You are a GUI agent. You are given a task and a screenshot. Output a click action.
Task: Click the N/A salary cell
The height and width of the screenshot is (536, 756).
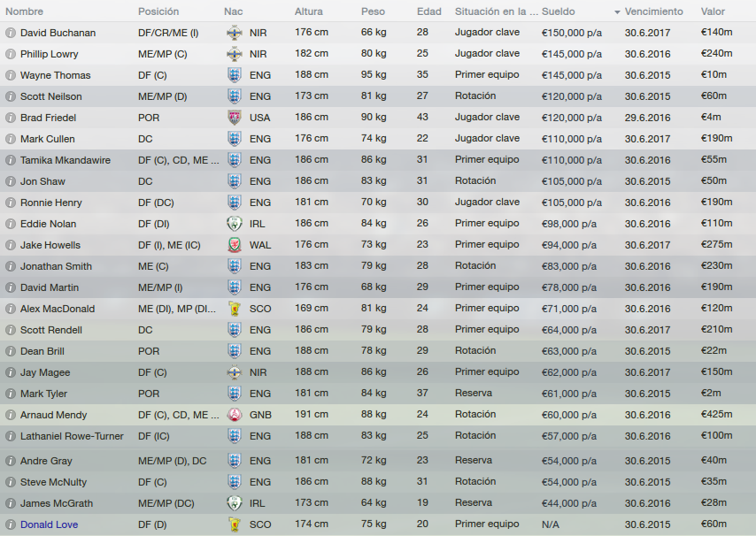[550, 525]
